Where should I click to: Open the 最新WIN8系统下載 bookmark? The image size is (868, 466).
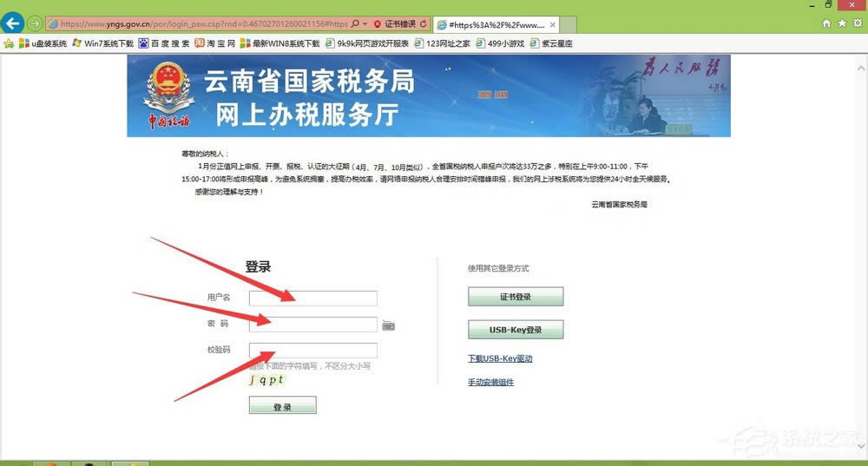pyautogui.click(x=280, y=43)
